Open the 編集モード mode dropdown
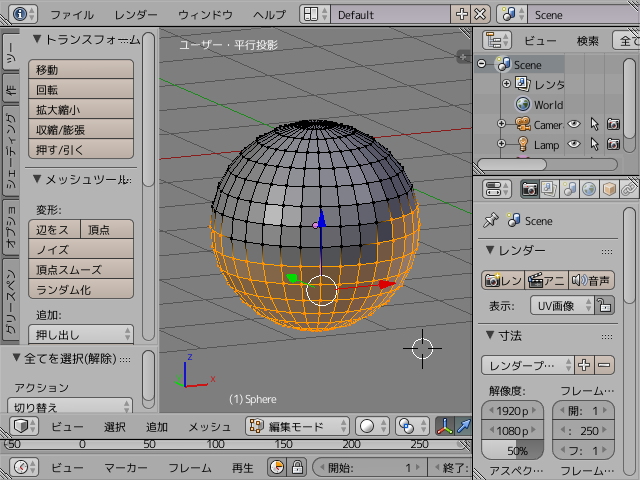 (298, 426)
